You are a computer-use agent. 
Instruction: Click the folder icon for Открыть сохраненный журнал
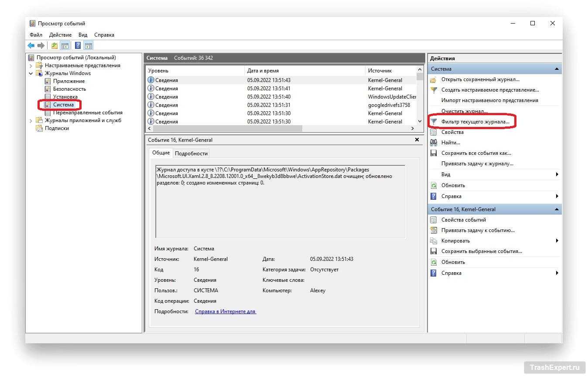[434, 79]
